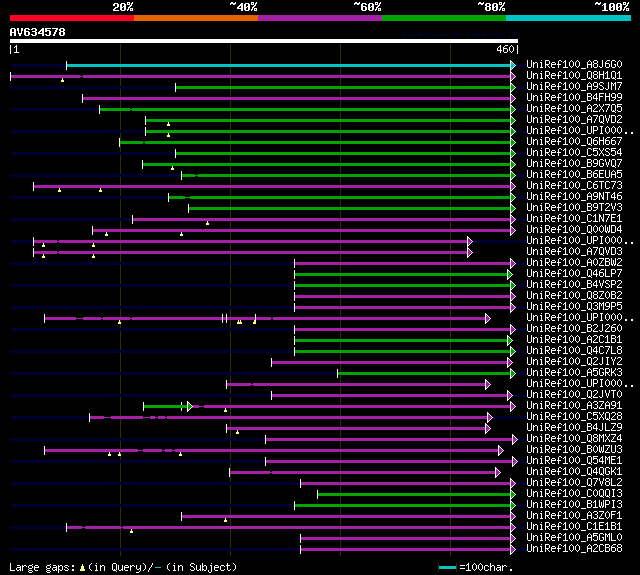640x575 pixels.
Task: Click the UniRef100_B4FH99 label
Action: (574, 98)
